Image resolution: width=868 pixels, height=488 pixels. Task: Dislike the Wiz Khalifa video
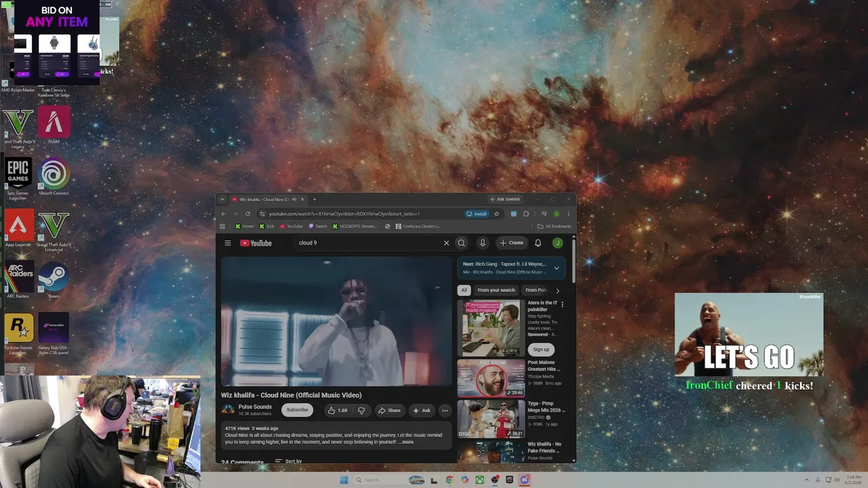point(361,410)
